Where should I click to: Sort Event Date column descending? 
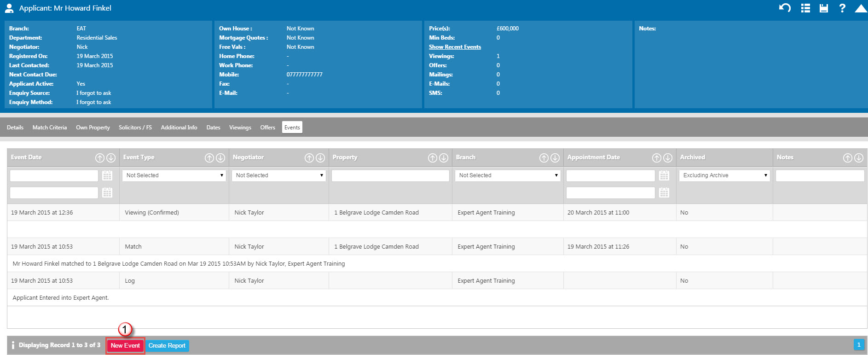click(111, 158)
